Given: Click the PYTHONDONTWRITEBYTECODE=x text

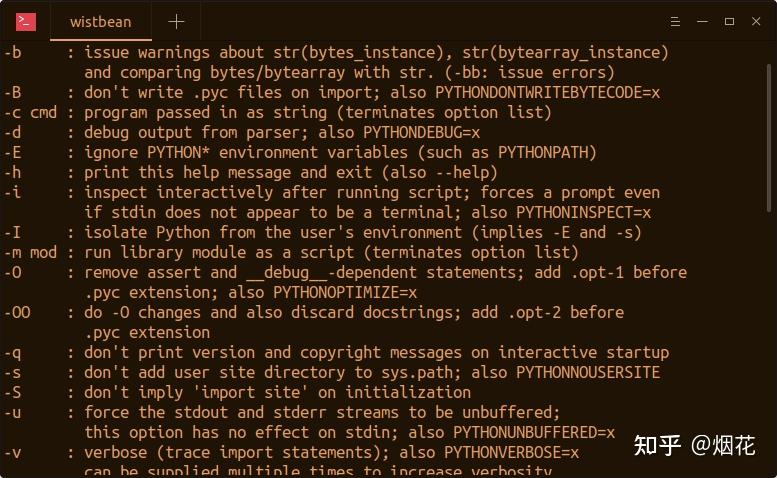Looking at the screenshot, I should tap(548, 93).
